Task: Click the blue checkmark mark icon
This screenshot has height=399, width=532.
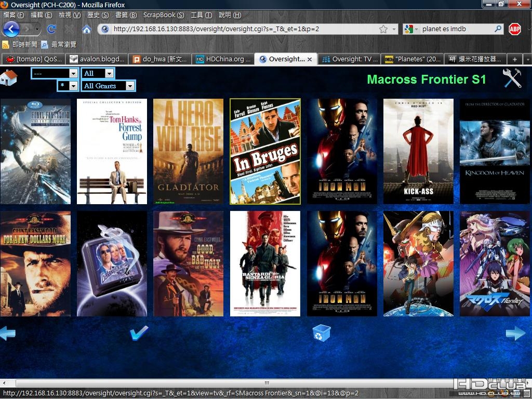Action: click(139, 333)
